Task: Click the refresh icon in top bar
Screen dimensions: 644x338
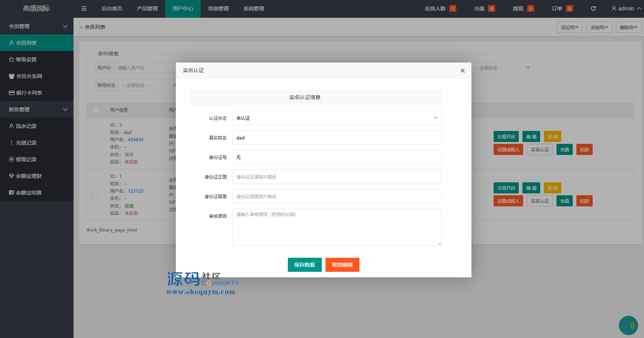Action: [593, 9]
